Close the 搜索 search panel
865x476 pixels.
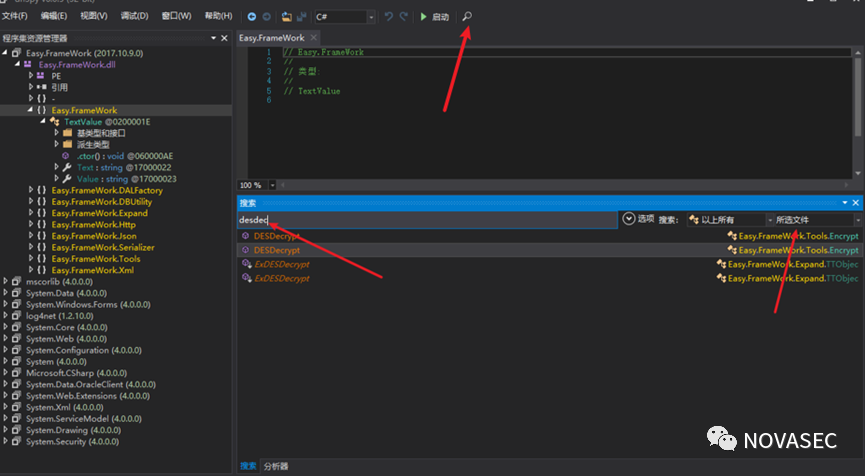pos(856,203)
